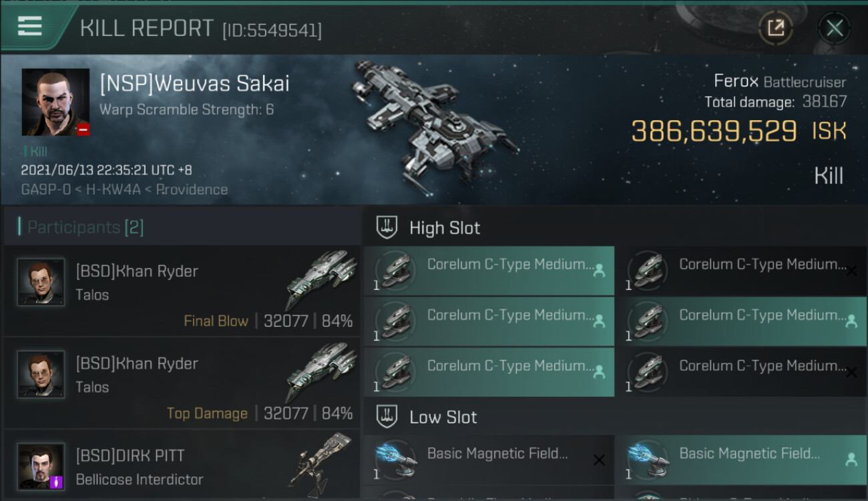This screenshot has width=868, height=501.
Task: Open Khan Ryder's portrait on Final Blow row
Action: pyautogui.click(x=41, y=282)
